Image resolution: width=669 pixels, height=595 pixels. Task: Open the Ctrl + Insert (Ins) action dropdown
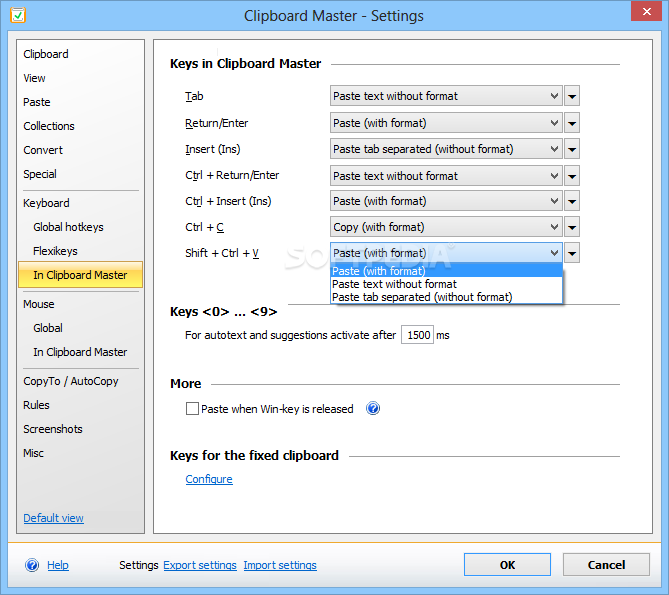click(x=446, y=201)
